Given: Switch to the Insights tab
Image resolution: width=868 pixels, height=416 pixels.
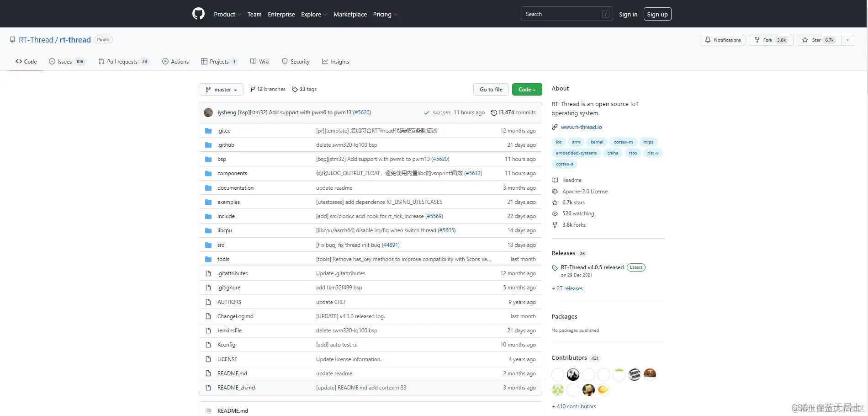Looking at the screenshot, I should [335, 62].
